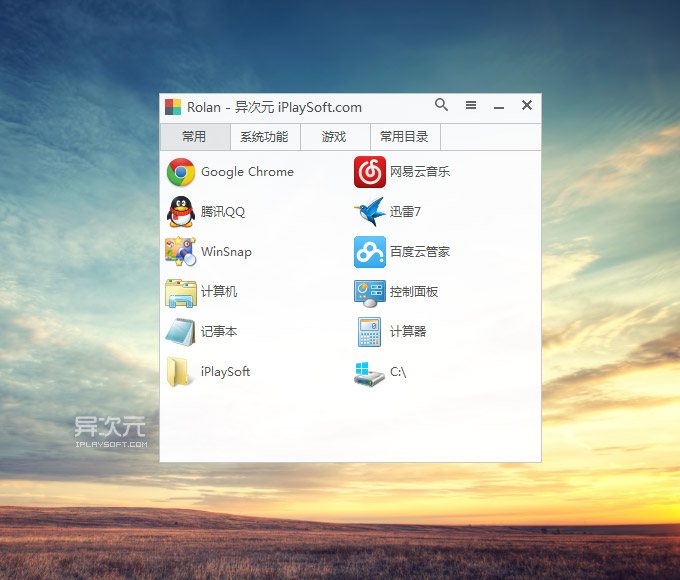680x580 pixels.
Task: Launch the 记事本 notepad icon
Action: pyautogui.click(x=181, y=332)
